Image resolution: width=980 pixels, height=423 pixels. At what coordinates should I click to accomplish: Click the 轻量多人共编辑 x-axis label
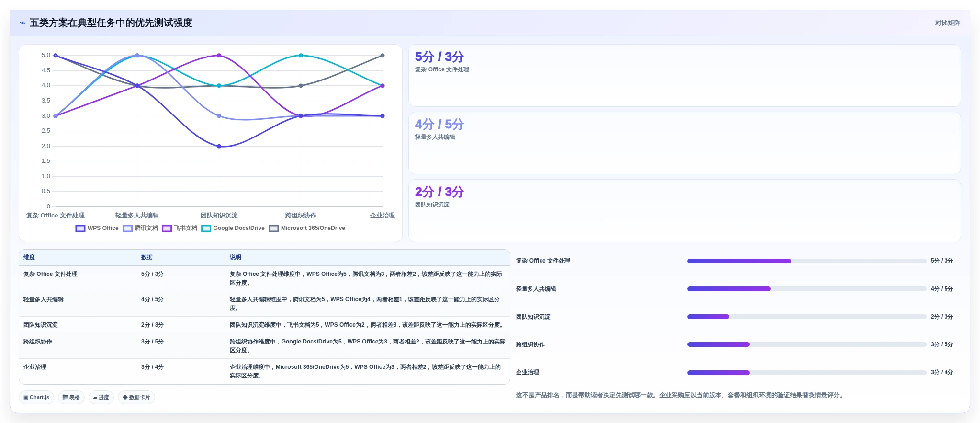point(137,216)
